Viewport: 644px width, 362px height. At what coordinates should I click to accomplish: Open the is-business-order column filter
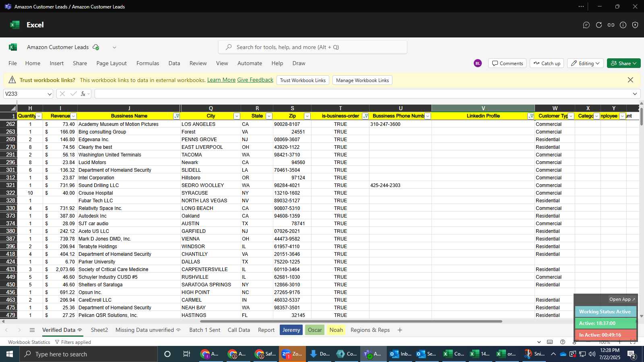[365, 116]
